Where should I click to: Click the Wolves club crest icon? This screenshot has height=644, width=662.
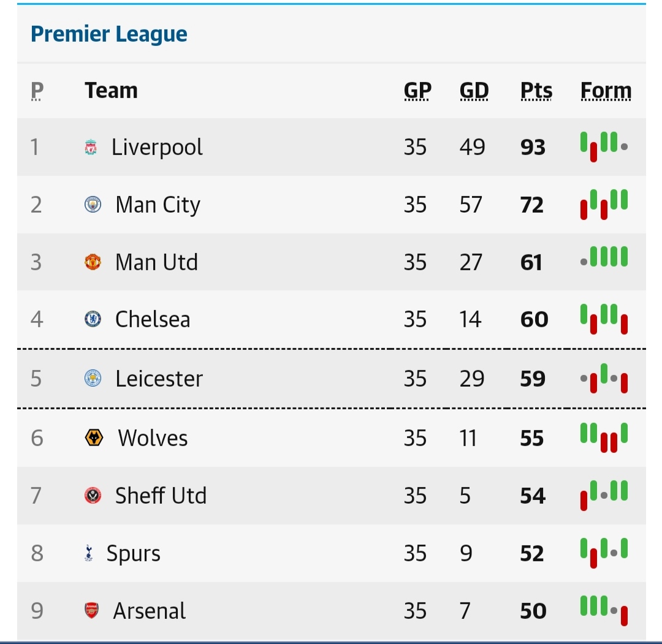pos(94,438)
